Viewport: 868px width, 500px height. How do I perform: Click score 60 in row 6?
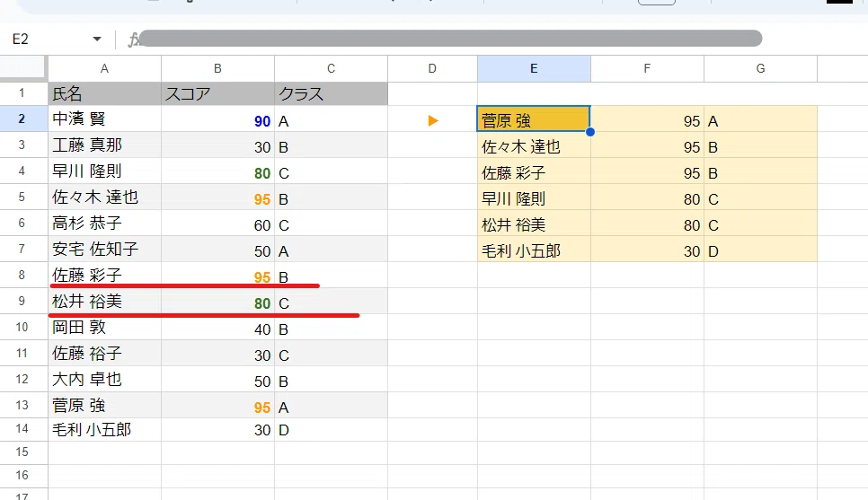tap(217, 223)
